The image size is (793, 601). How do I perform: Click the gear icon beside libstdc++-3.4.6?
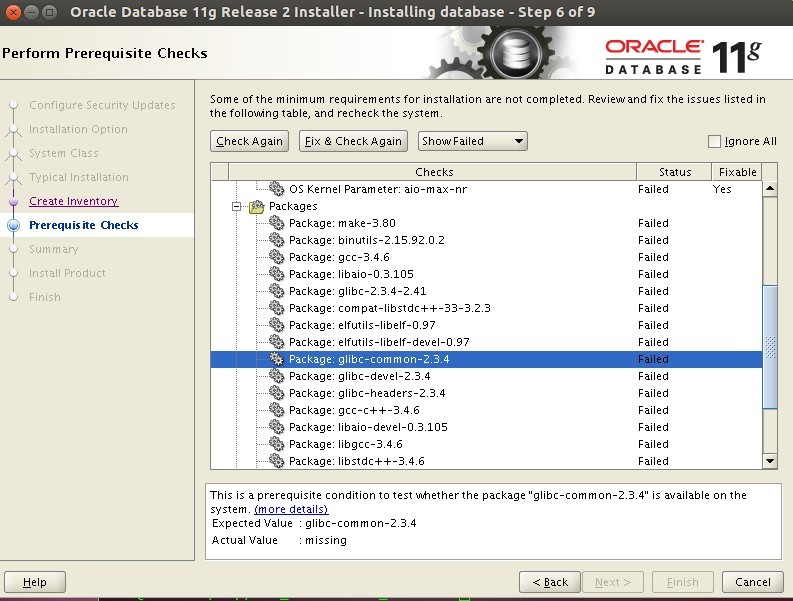[x=276, y=461]
